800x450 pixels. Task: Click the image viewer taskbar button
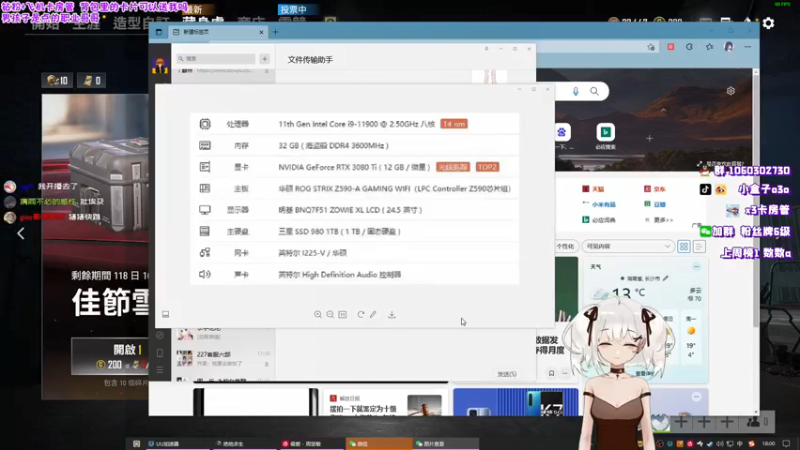(x=445, y=443)
